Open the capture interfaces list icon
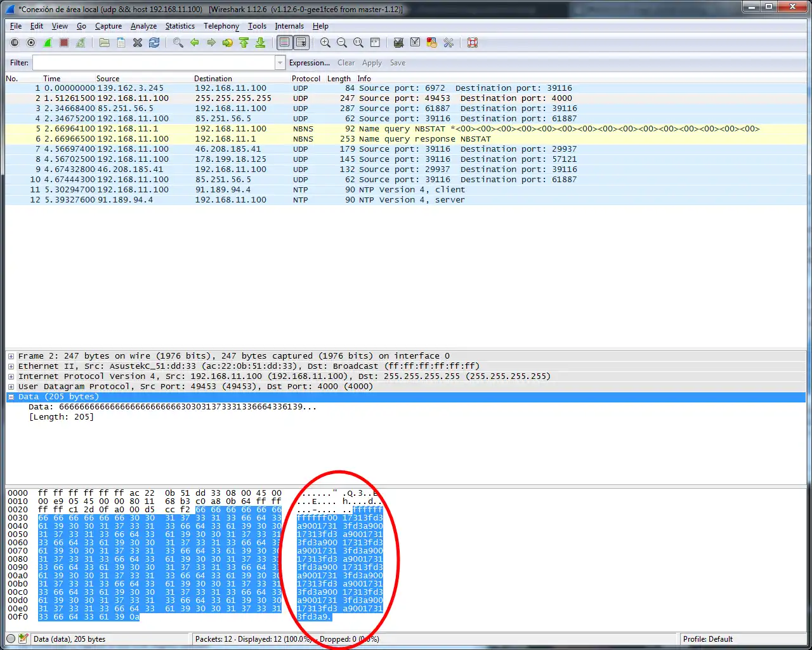Viewport: 812px width, 650px height. [x=15, y=43]
